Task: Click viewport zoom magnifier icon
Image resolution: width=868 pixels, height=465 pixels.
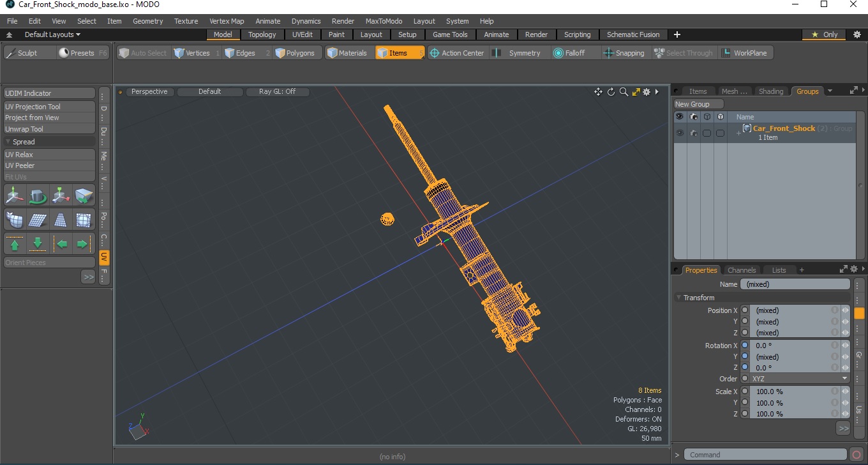Action: (624, 92)
